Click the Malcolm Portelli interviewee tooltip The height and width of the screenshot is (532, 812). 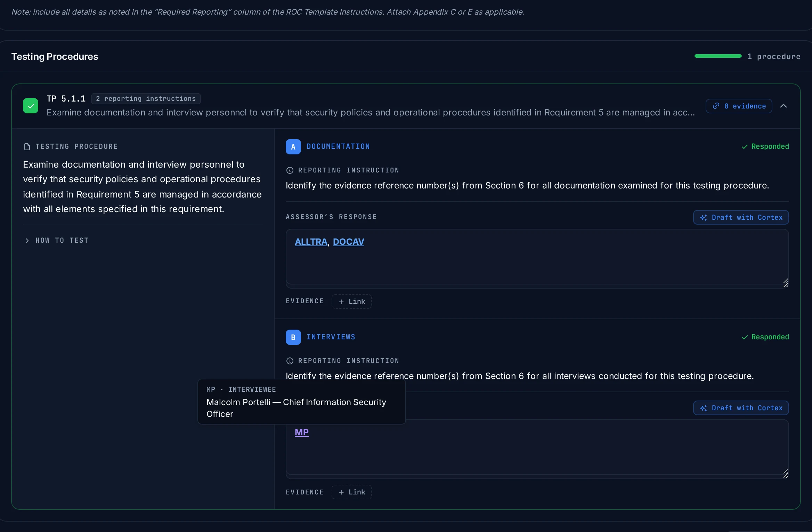click(302, 402)
